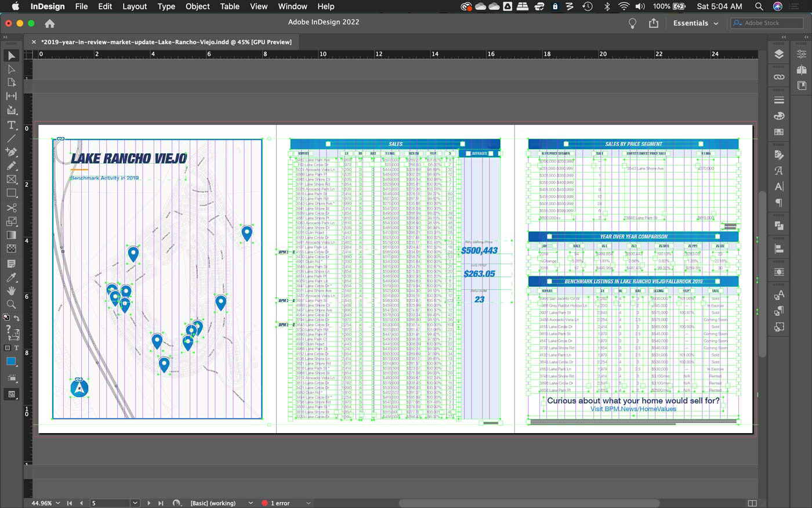
Task: Go to the next page
Action: [148, 503]
